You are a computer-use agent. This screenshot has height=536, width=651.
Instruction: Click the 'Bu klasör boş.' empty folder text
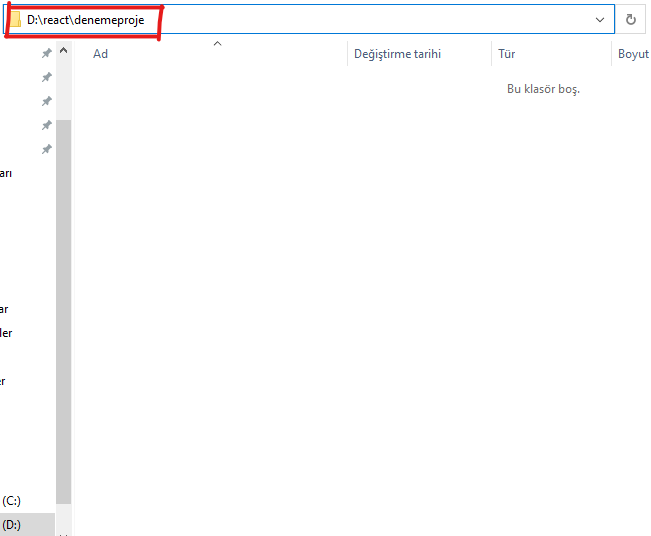tap(543, 89)
